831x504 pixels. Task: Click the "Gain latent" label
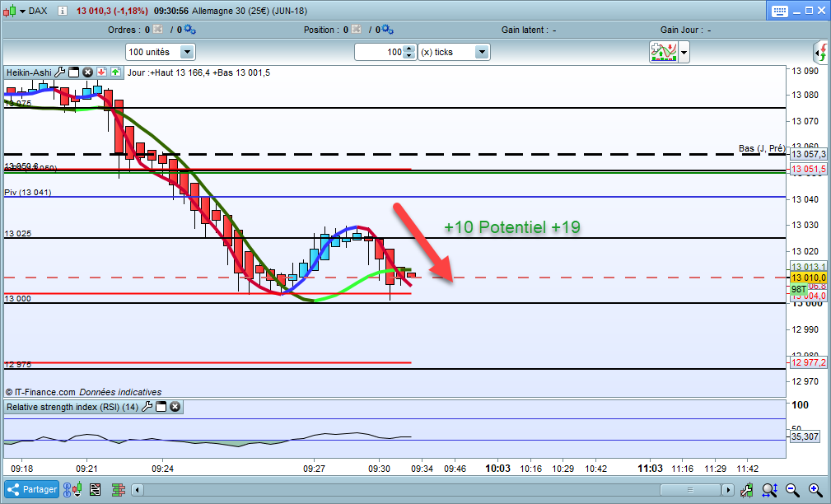tap(525, 30)
